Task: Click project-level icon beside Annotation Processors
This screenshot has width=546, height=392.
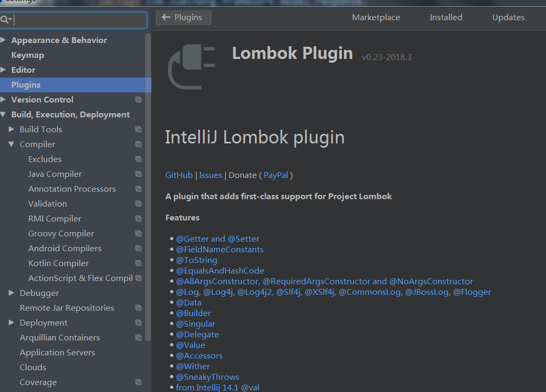Action: 139,189
